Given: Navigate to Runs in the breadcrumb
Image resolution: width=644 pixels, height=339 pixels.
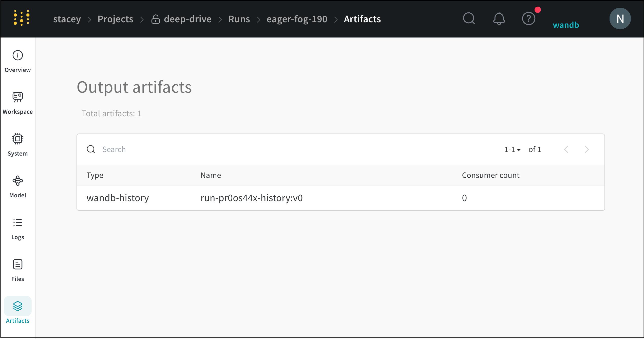Looking at the screenshot, I should 239,19.
